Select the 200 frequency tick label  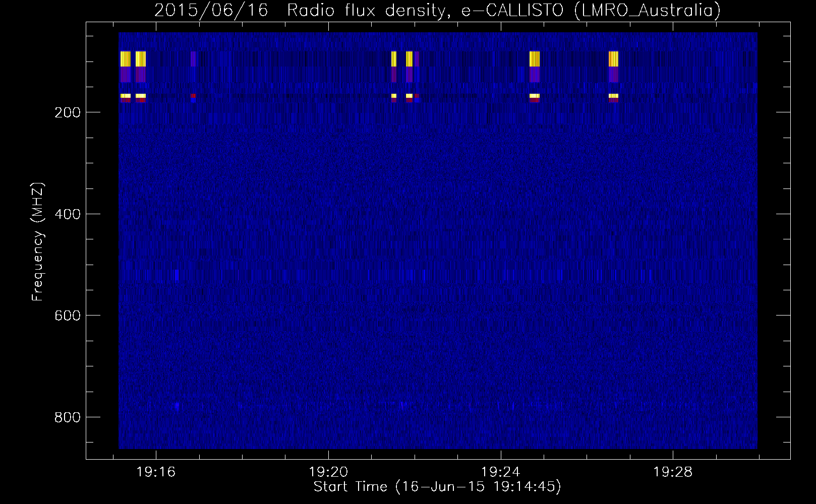[x=67, y=112]
